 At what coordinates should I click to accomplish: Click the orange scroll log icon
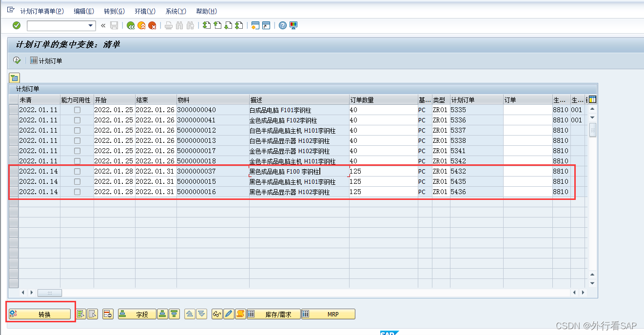240,315
